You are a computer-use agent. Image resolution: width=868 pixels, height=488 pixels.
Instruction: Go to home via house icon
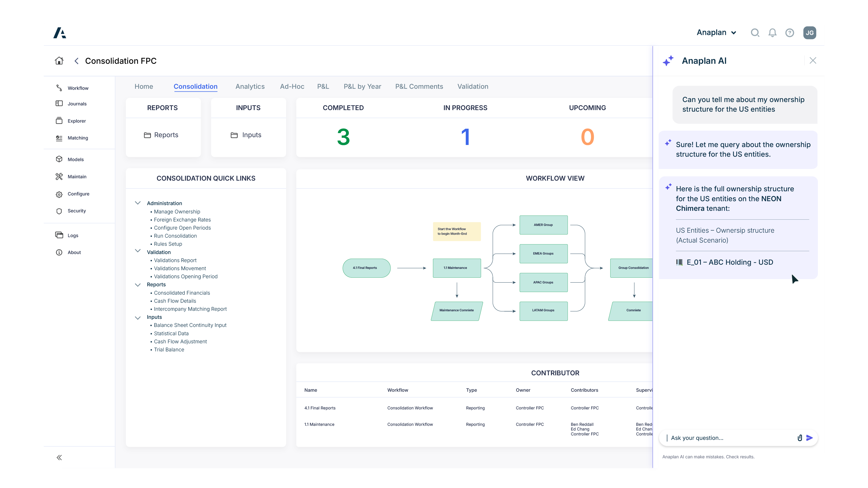click(x=59, y=61)
